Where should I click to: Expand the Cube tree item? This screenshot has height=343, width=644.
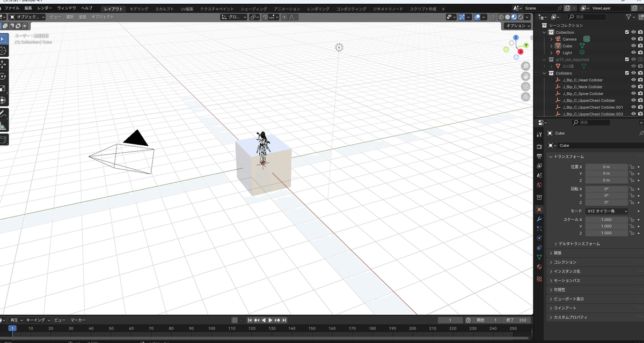551,46
